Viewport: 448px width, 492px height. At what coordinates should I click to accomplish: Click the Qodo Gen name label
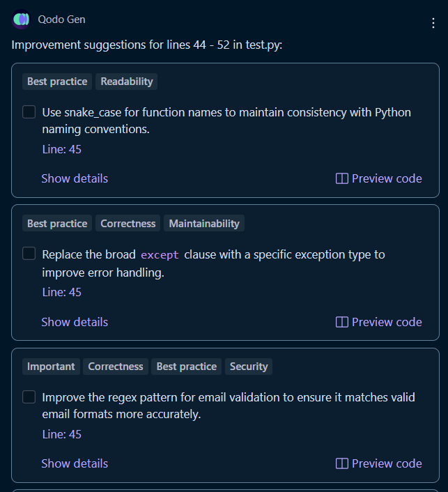[61, 20]
